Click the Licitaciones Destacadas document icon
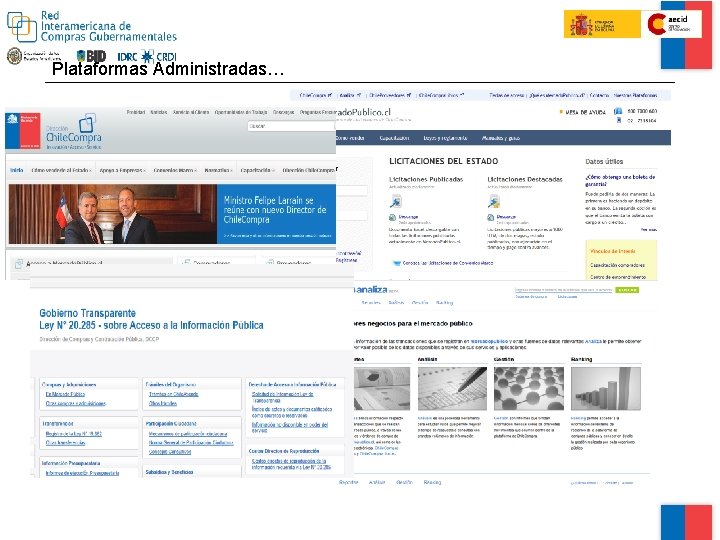720x540 pixels. tap(494, 201)
